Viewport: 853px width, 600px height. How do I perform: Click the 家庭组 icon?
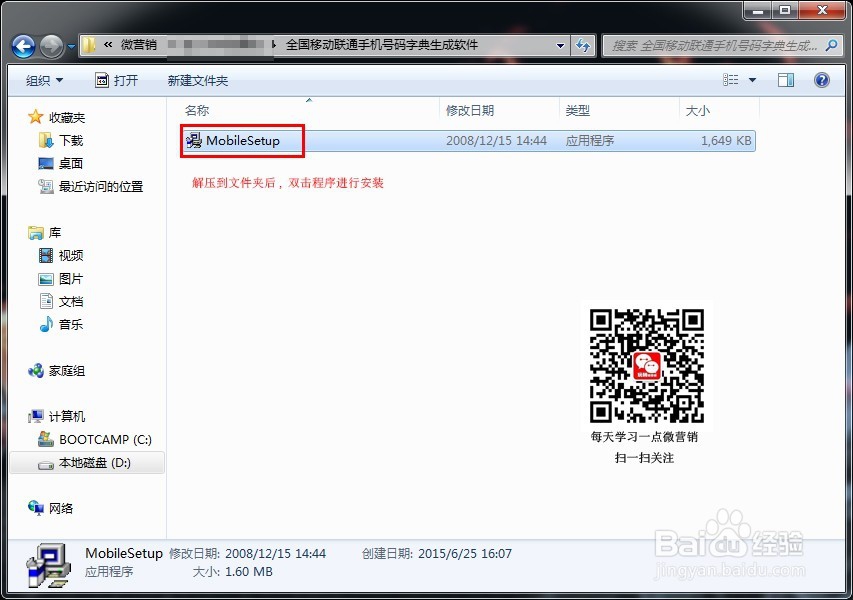pos(35,370)
